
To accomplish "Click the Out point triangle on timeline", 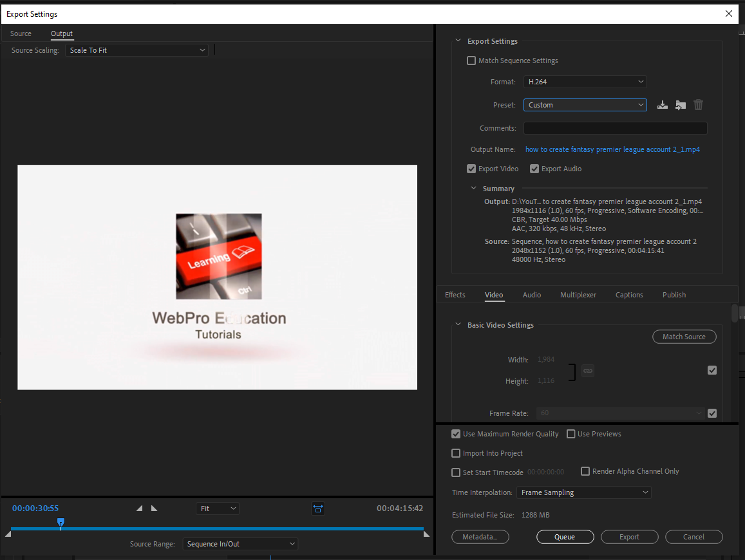I will [x=426, y=534].
